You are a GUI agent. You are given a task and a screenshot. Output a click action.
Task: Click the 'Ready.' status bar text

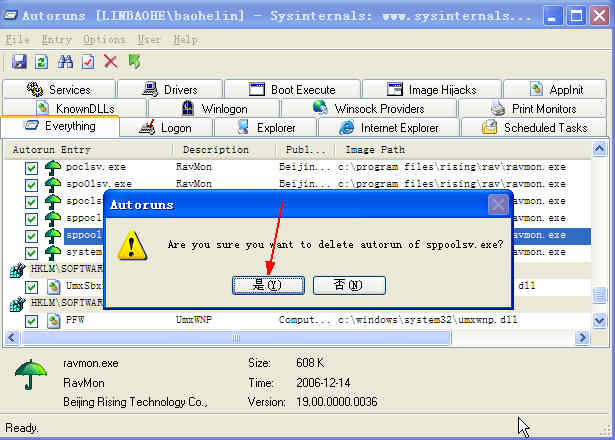click(22, 427)
